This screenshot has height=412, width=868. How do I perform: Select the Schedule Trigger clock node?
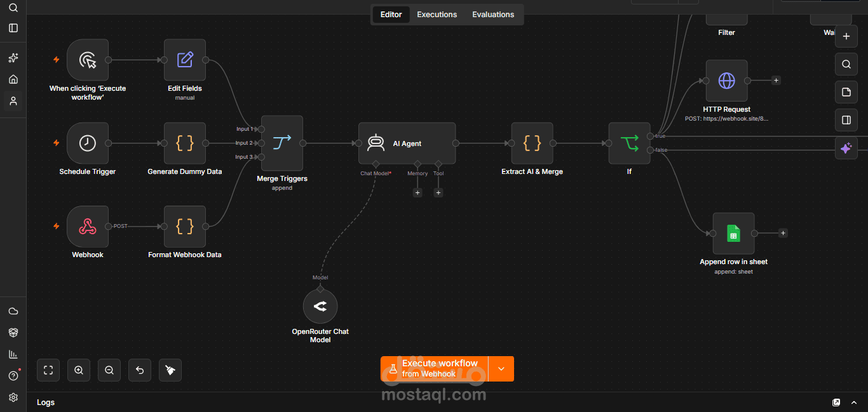click(x=88, y=143)
